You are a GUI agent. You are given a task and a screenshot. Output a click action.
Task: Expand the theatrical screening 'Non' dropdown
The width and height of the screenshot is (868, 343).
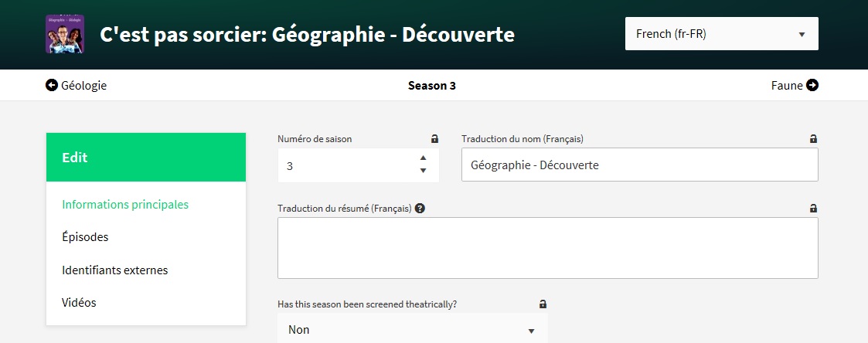pyautogui.click(x=412, y=330)
